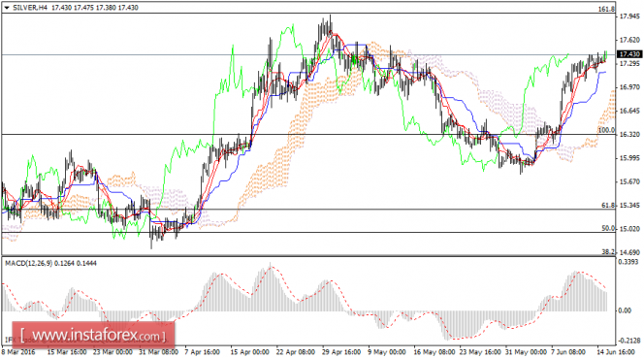This screenshot has height=358, width=644.
Task: Click the 15.345 price axis label
Action: 629,205
